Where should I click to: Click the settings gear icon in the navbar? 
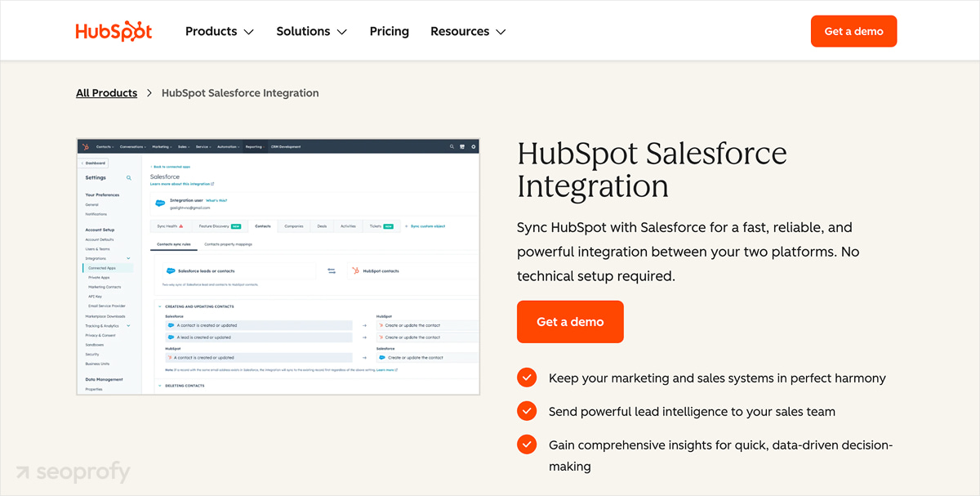[x=473, y=147]
